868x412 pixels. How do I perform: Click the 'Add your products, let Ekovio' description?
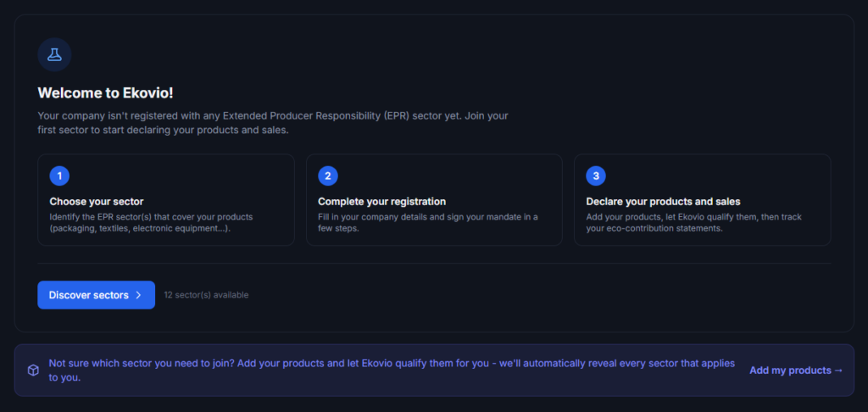click(x=693, y=223)
